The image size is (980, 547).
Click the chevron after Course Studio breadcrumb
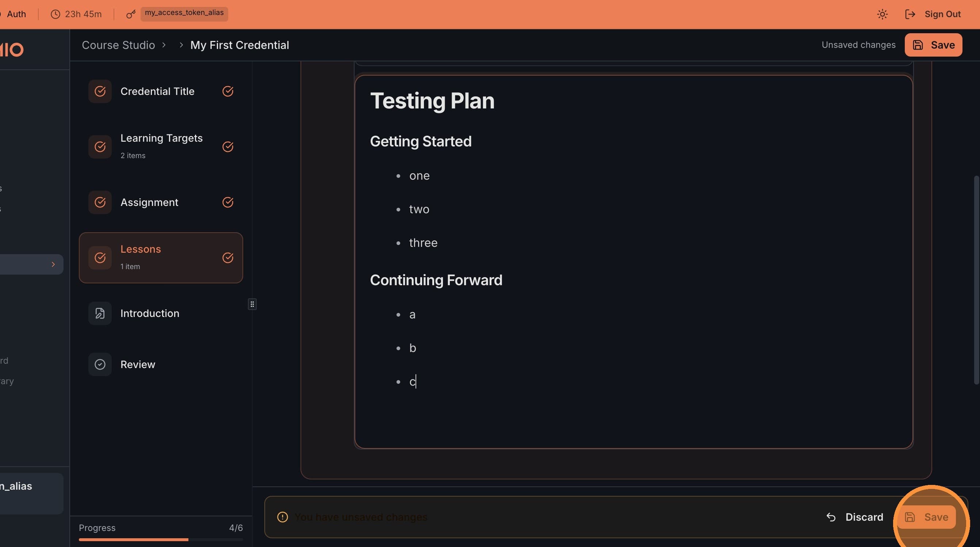coord(164,45)
